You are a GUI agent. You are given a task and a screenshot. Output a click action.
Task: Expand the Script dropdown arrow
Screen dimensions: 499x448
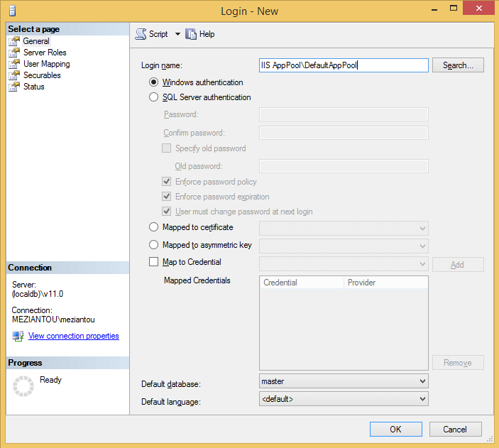177,34
